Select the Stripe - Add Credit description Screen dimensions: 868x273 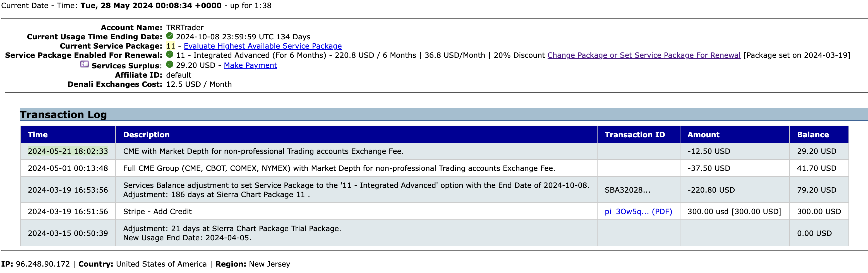[x=157, y=212]
